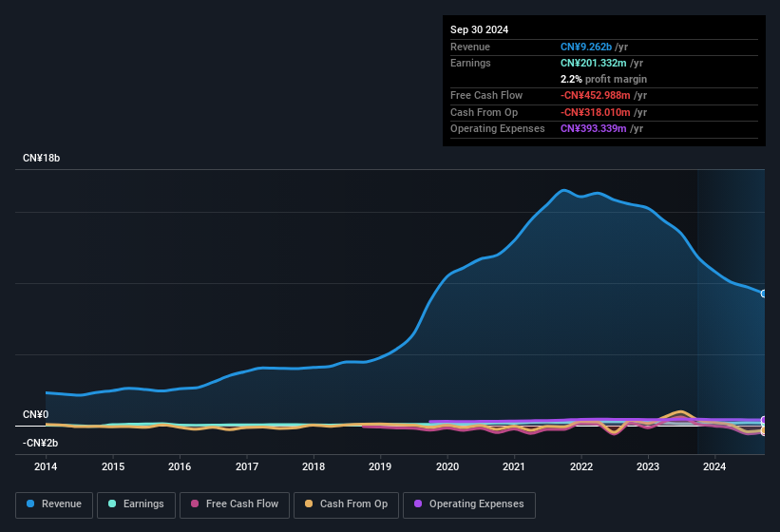This screenshot has width=780, height=532.
Task: Click the Cash From Op tooltip label
Action: coord(484,112)
